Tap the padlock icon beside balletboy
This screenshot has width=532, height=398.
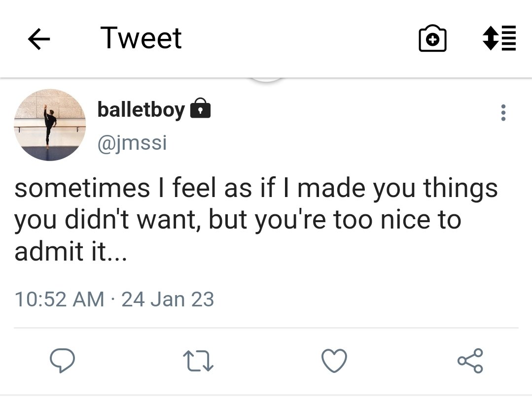point(200,108)
